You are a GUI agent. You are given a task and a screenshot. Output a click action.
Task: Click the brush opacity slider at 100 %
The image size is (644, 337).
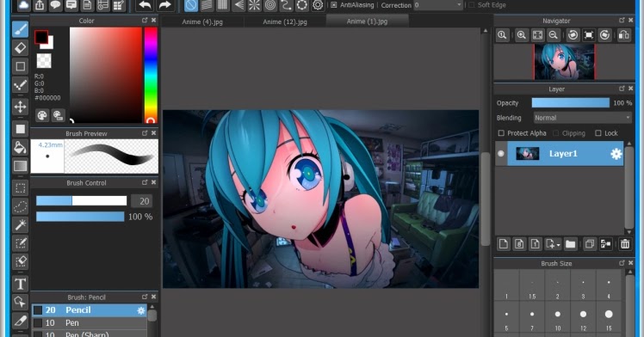pos(80,217)
